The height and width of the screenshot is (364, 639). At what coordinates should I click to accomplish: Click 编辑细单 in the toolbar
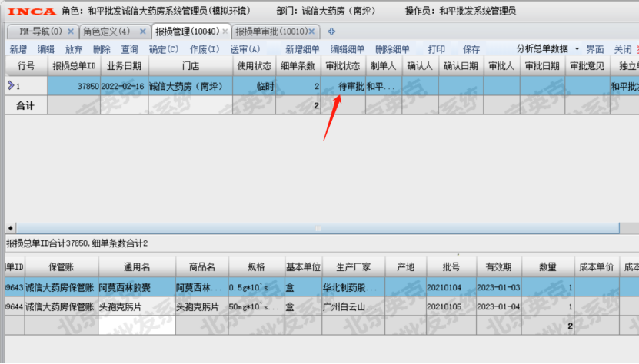348,49
